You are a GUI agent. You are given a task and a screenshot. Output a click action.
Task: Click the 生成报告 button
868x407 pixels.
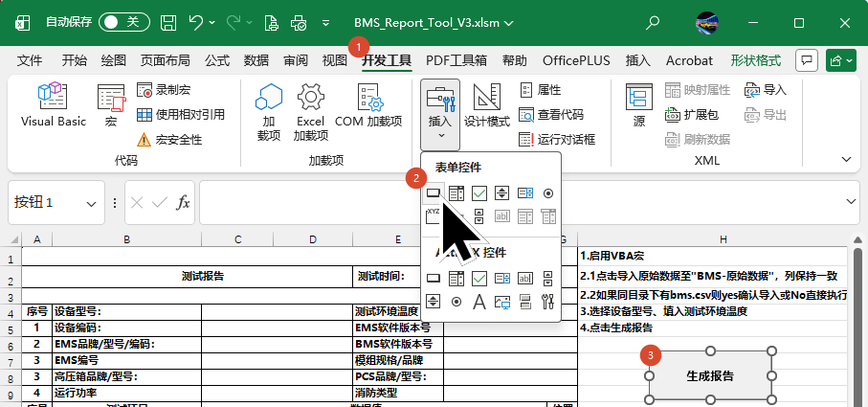710,375
